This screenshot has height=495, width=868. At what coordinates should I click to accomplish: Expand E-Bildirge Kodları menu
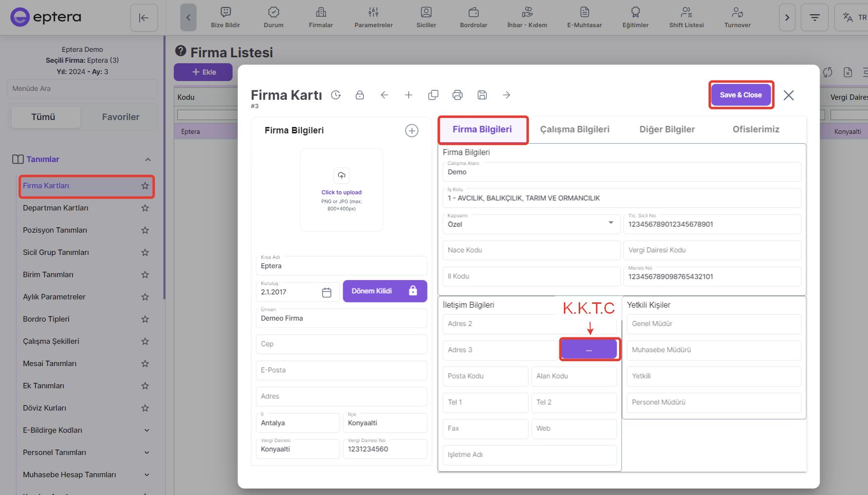[147, 430]
